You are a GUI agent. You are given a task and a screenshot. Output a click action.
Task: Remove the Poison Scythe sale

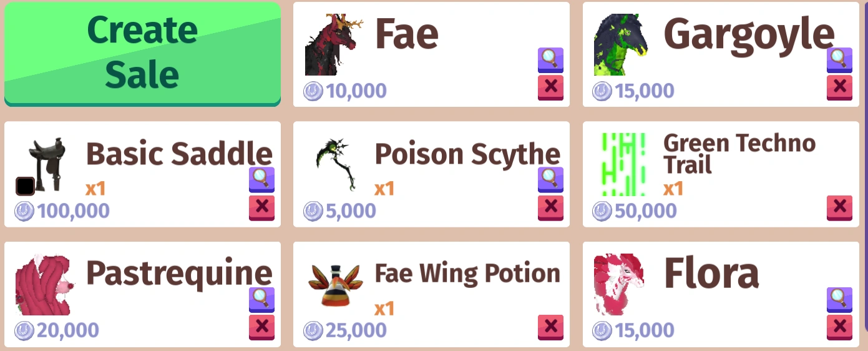(550, 207)
